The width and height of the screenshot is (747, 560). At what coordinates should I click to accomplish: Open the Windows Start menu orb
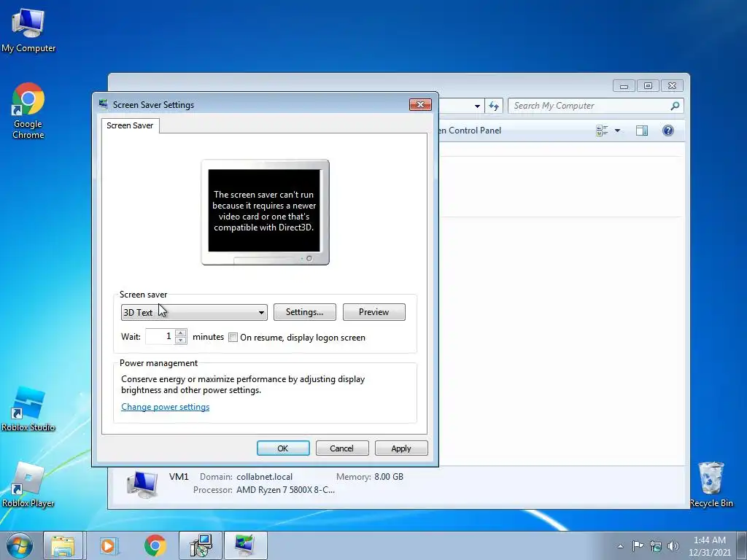[x=20, y=545]
